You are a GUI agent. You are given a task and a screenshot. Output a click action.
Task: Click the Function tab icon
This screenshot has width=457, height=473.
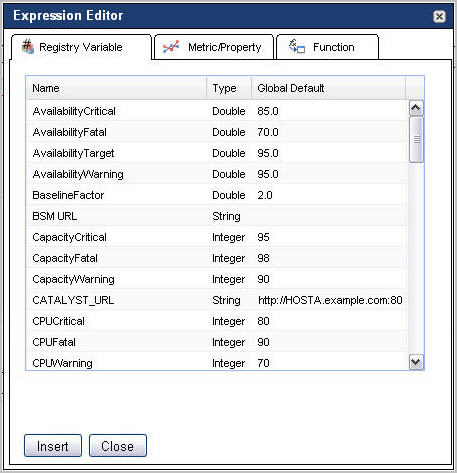point(297,47)
